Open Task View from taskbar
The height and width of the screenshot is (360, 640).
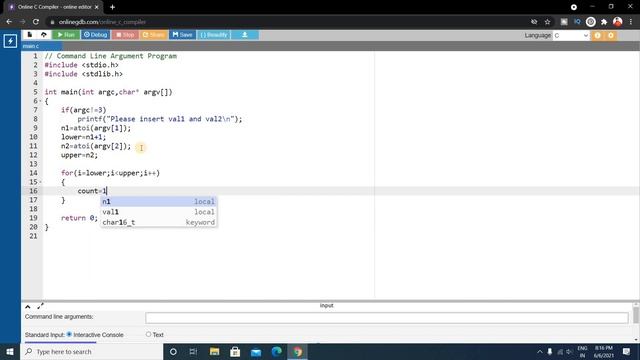click(x=193, y=351)
